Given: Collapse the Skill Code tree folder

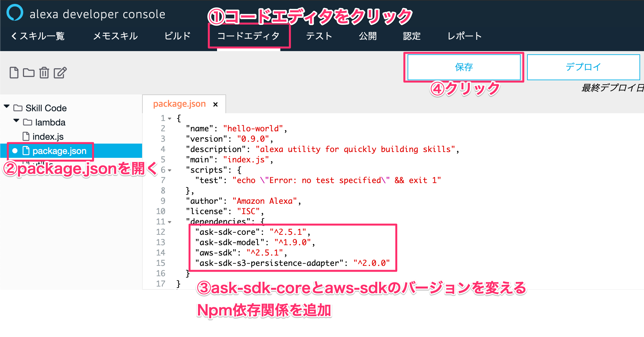Looking at the screenshot, I should [x=6, y=106].
